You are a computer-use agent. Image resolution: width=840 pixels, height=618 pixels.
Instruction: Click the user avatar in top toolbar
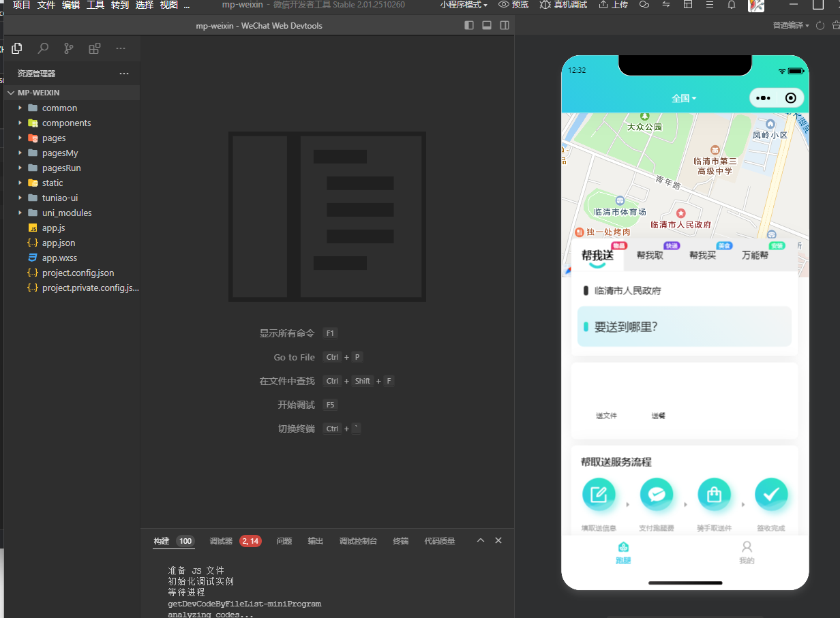756,5
